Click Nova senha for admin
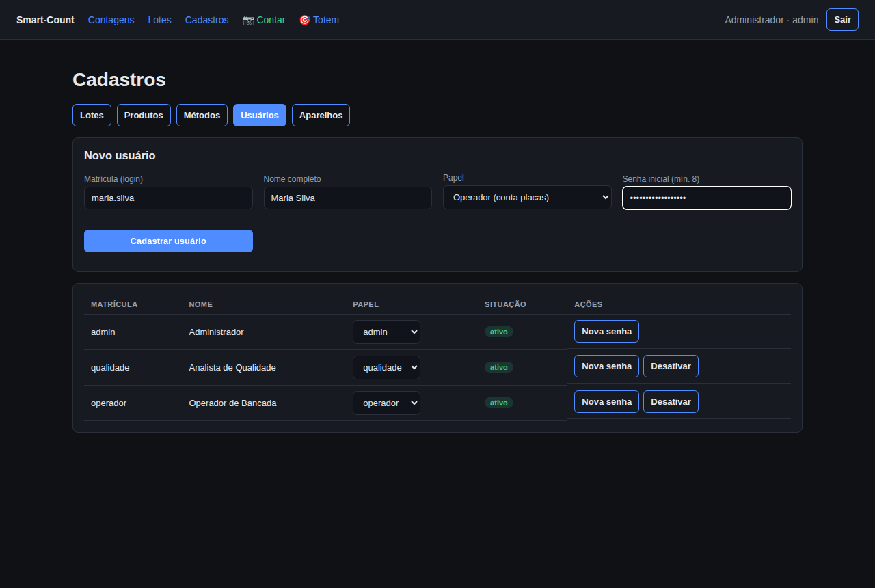Screen dimensions: 875x588 tap(606, 331)
